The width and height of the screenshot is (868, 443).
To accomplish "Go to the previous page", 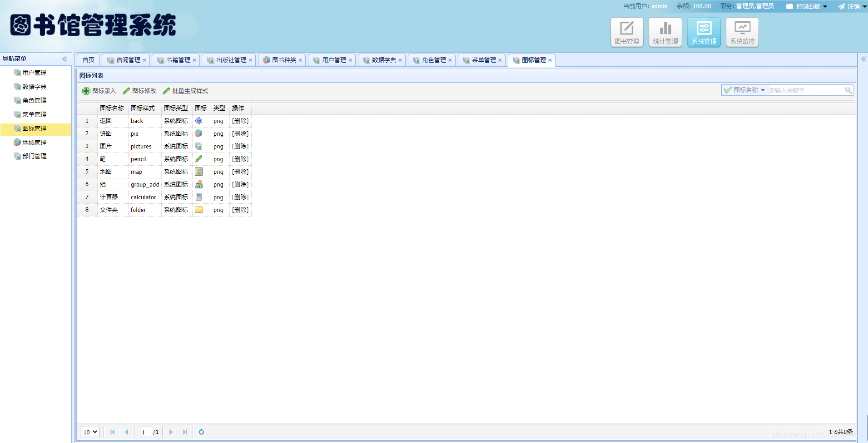I will pos(126,432).
